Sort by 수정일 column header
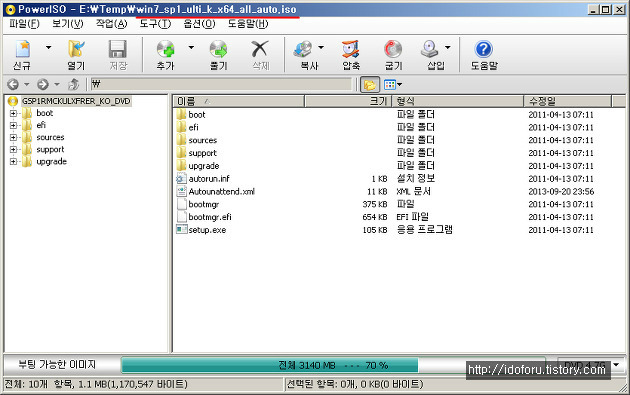This screenshot has height=395, width=630. (567, 101)
